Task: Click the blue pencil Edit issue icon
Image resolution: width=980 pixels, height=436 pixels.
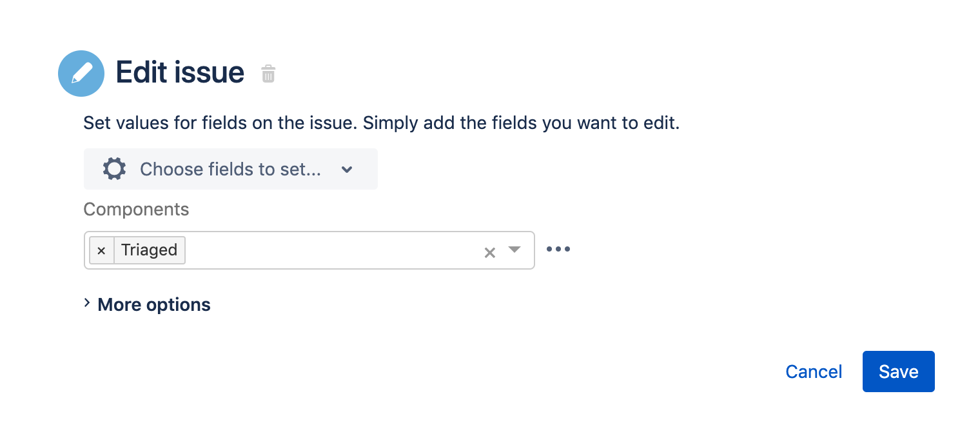Action: [81, 74]
